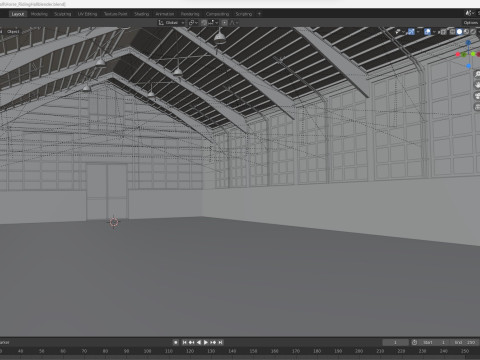This screenshot has height=360, width=480.
Task: Switch to the Compositing workspace tab
Action: click(x=217, y=14)
